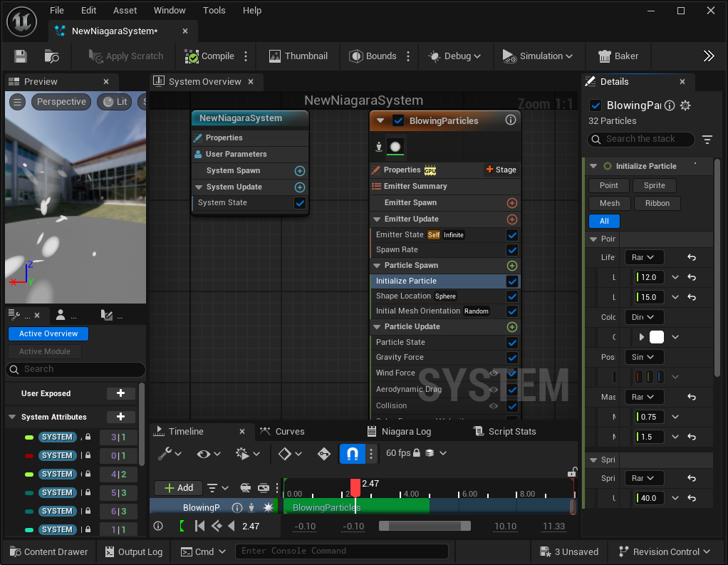Open the Content Drawer
Image resolution: width=728 pixels, height=565 pixels.
pyautogui.click(x=48, y=551)
